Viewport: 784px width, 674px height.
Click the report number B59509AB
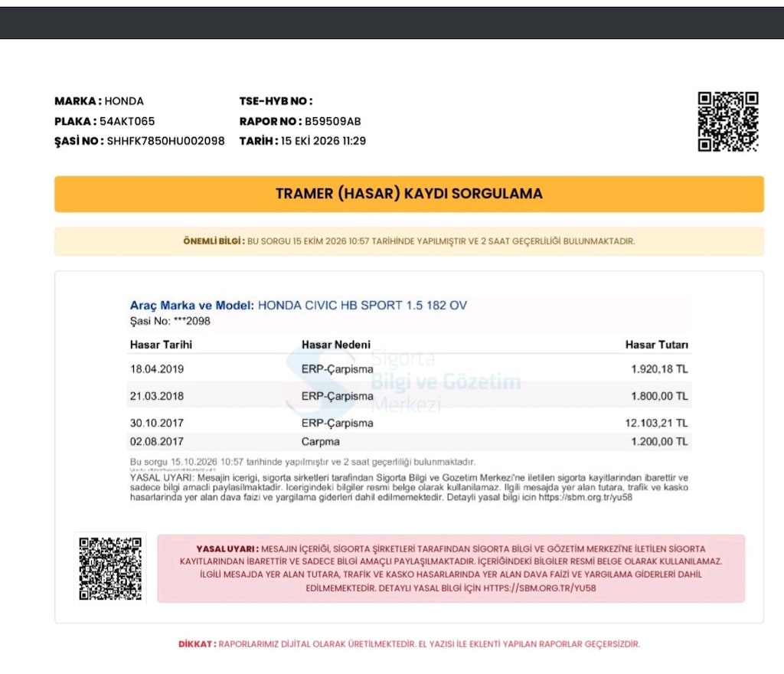pos(332,121)
